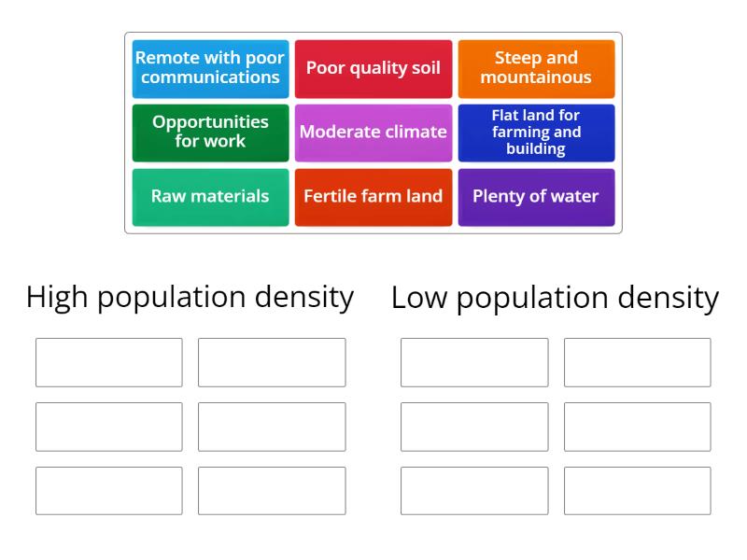Image resolution: width=747 pixels, height=560 pixels.
Task: Select the 'Opportunities for work' tile
Action: (210, 132)
